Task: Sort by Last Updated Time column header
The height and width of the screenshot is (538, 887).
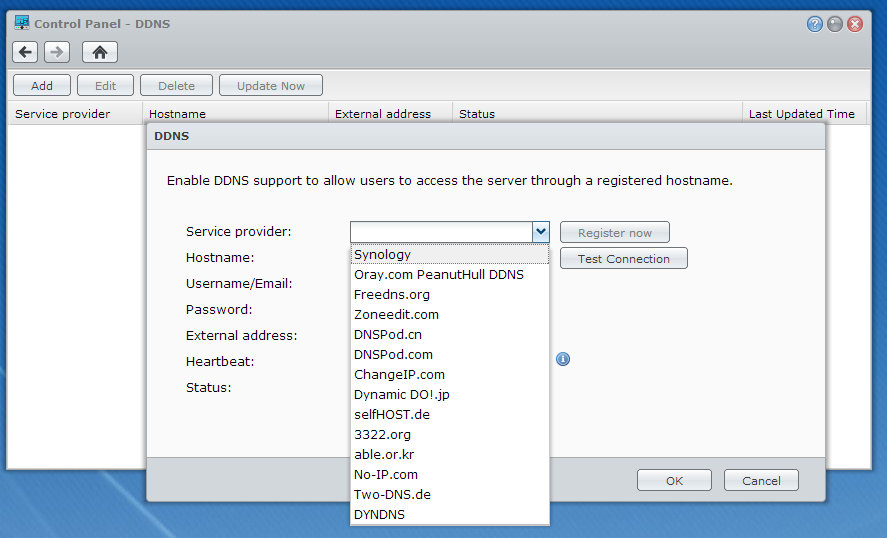Action: pyautogui.click(x=804, y=114)
